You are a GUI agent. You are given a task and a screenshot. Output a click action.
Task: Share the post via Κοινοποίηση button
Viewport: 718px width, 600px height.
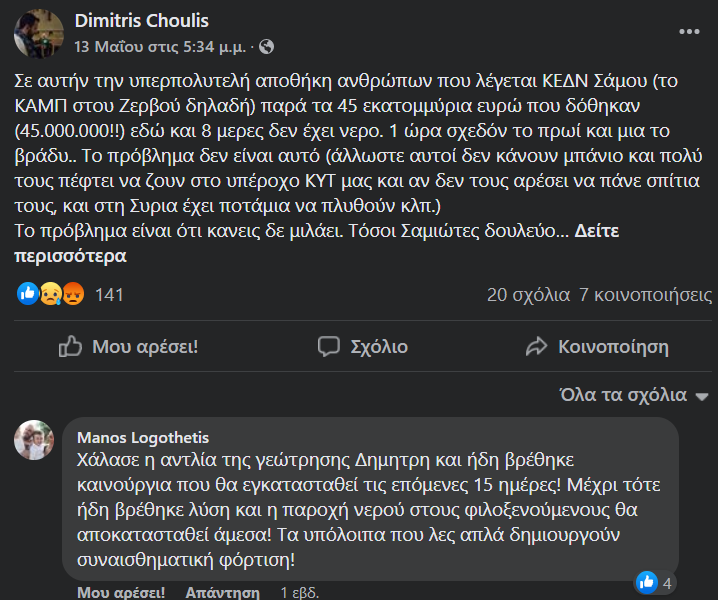pos(597,347)
